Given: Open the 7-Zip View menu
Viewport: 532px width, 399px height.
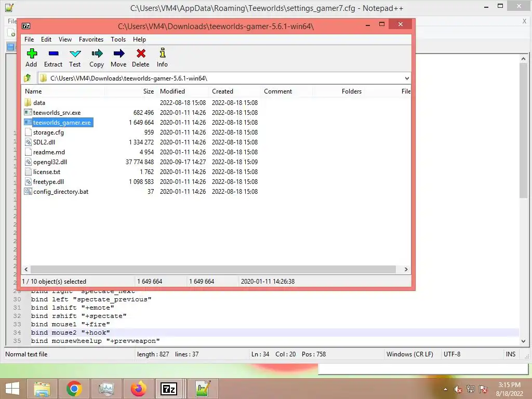Looking at the screenshot, I should click(65, 39).
